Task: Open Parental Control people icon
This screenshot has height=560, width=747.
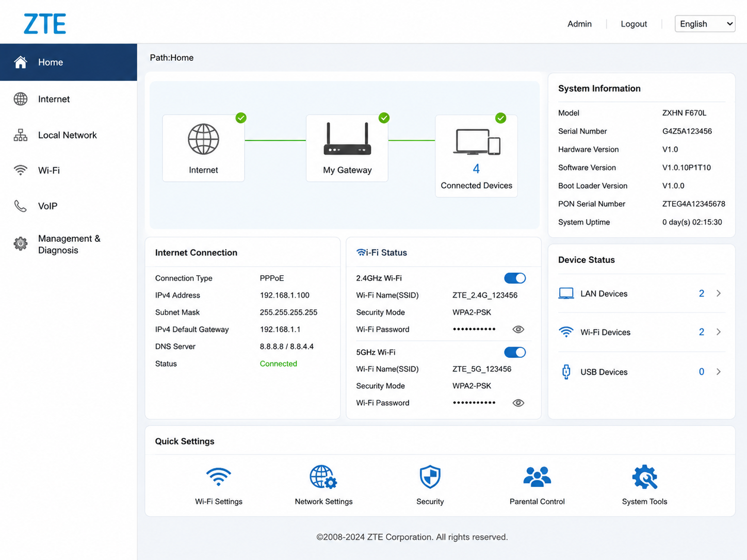Action: pos(537,476)
